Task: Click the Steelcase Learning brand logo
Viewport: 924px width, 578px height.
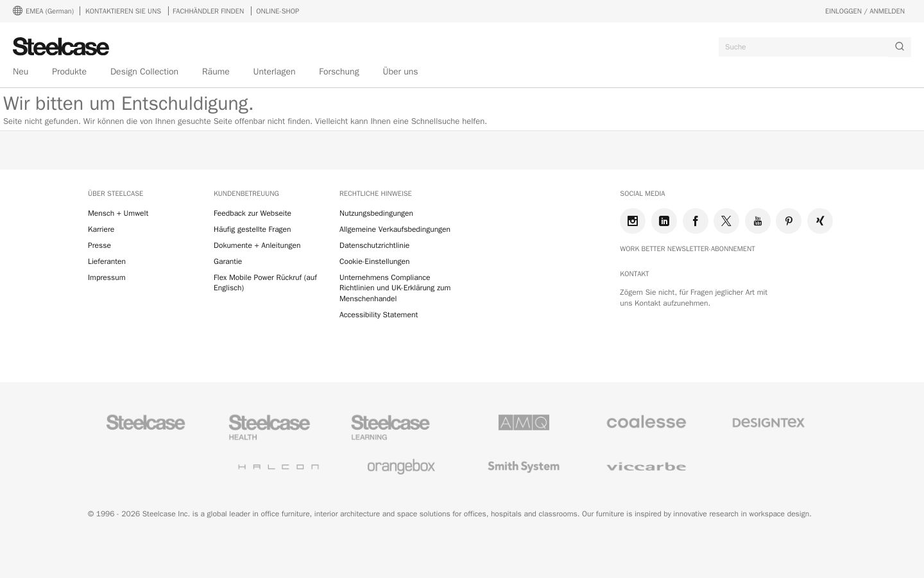Action: tap(390, 427)
